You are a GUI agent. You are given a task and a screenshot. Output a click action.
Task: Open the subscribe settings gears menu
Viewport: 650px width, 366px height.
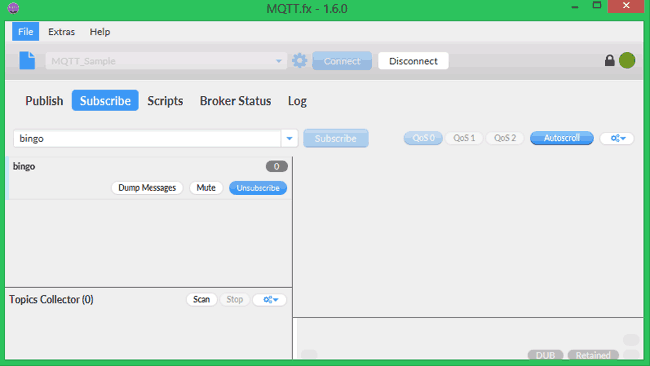(617, 138)
